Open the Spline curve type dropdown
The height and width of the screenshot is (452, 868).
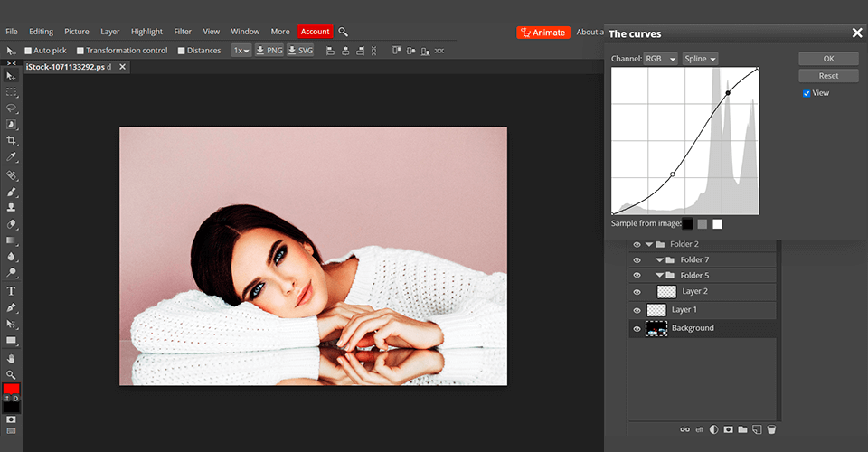click(x=700, y=59)
